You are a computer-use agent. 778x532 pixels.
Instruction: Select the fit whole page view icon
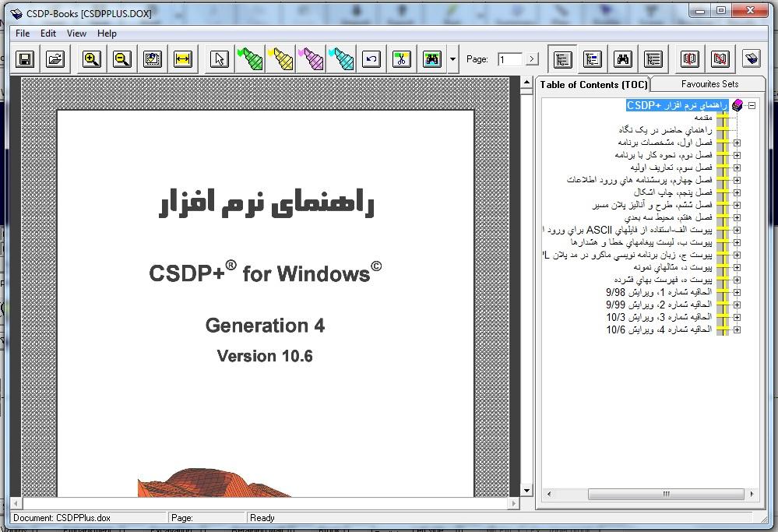pyautogui.click(x=153, y=59)
